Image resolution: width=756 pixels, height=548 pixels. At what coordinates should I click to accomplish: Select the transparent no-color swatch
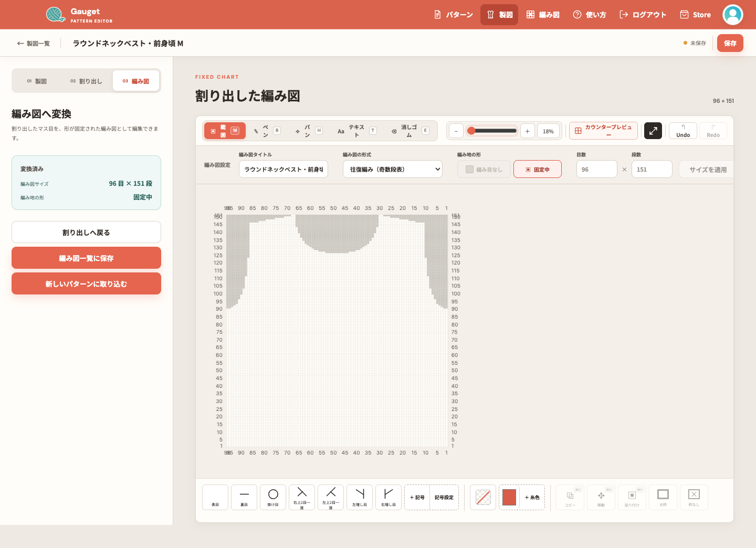click(483, 497)
